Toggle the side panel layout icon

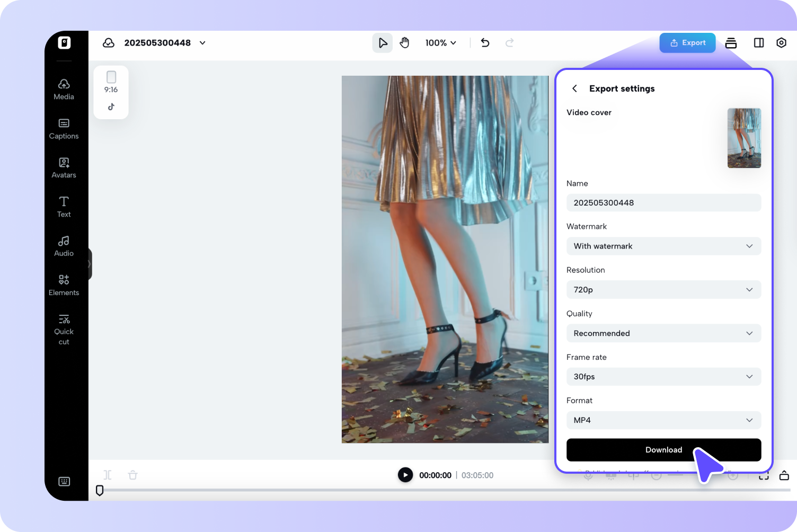759,43
